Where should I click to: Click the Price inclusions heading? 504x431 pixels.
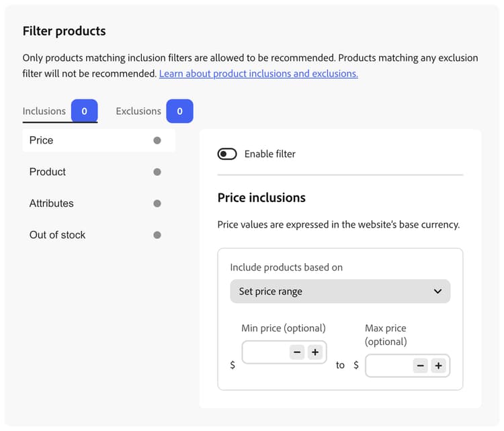[x=261, y=197]
